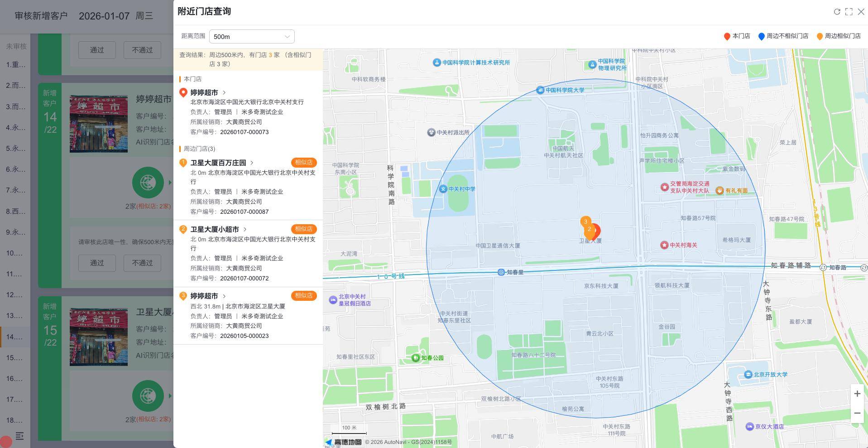Close the nearby store query dialog
The height and width of the screenshot is (448, 868).
point(861,12)
